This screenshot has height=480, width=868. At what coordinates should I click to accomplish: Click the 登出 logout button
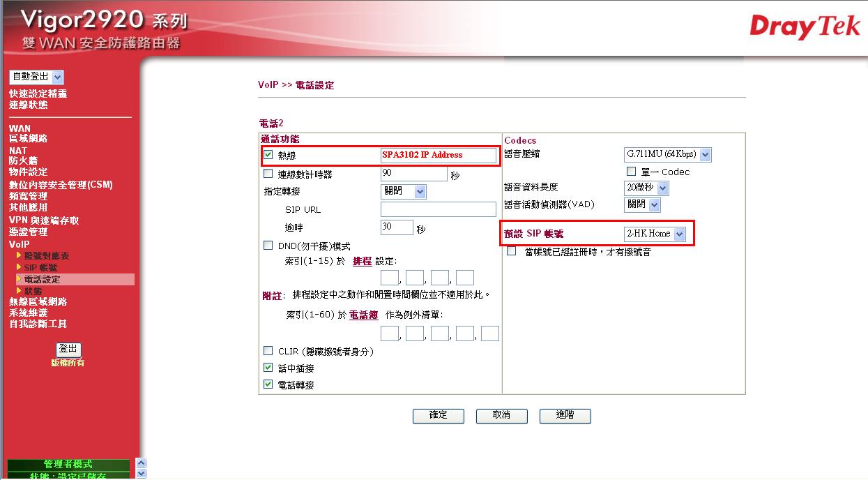[68, 350]
